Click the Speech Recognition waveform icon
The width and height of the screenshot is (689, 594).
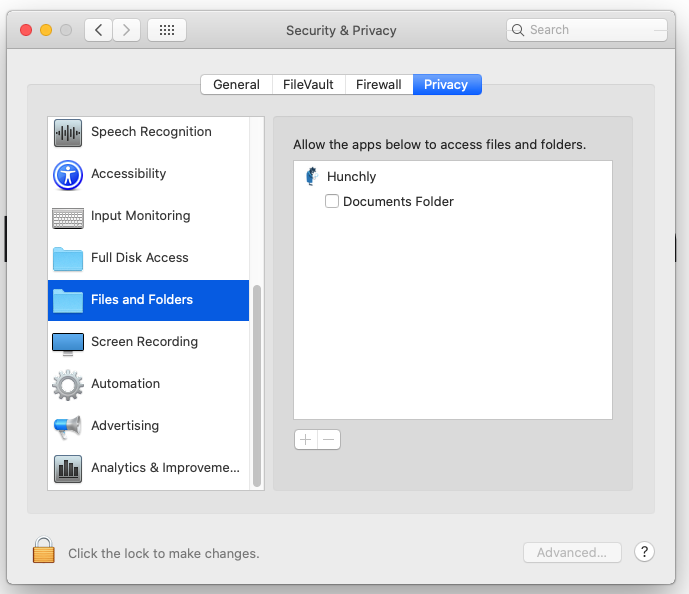pos(68,132)
